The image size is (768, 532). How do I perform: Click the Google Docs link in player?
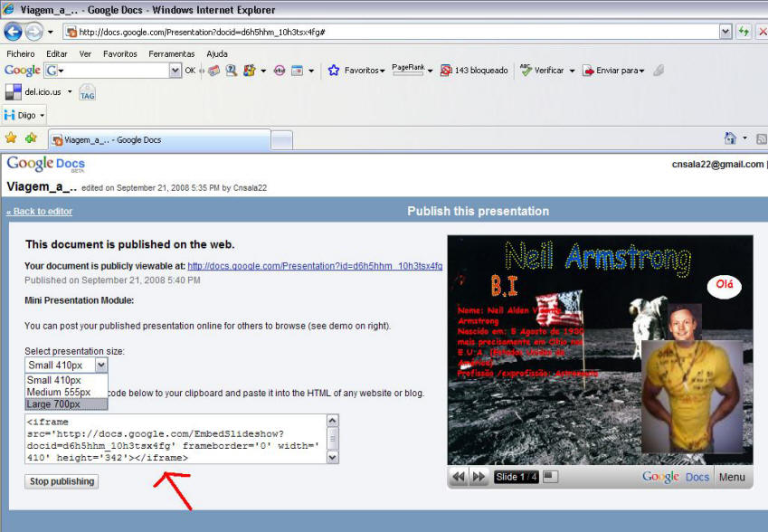676,477
